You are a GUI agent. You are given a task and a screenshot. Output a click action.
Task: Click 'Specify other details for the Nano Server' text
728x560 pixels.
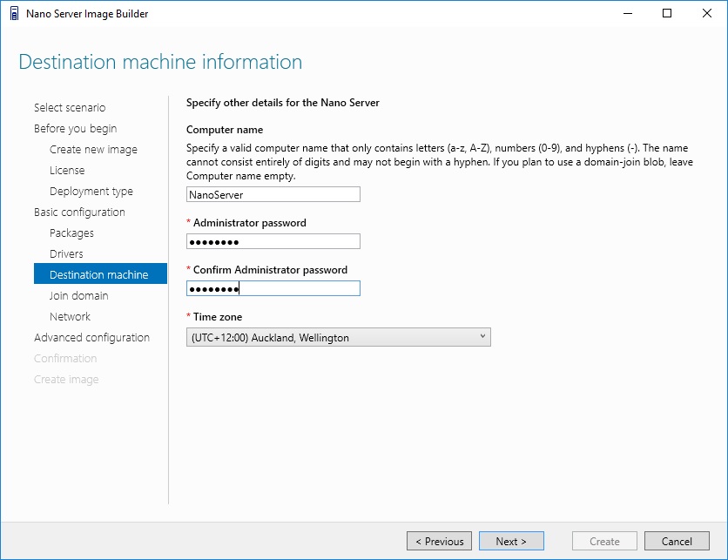coord(283,103)
